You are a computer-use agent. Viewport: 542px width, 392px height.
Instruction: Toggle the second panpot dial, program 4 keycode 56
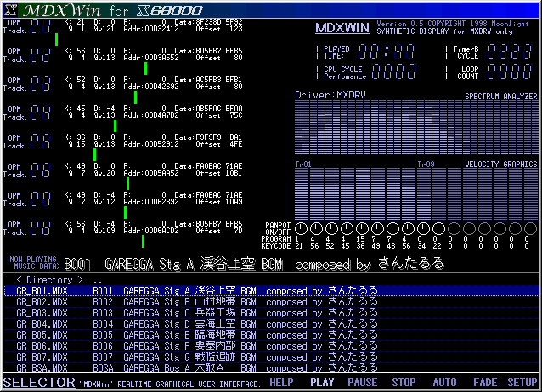pos(316,228)
